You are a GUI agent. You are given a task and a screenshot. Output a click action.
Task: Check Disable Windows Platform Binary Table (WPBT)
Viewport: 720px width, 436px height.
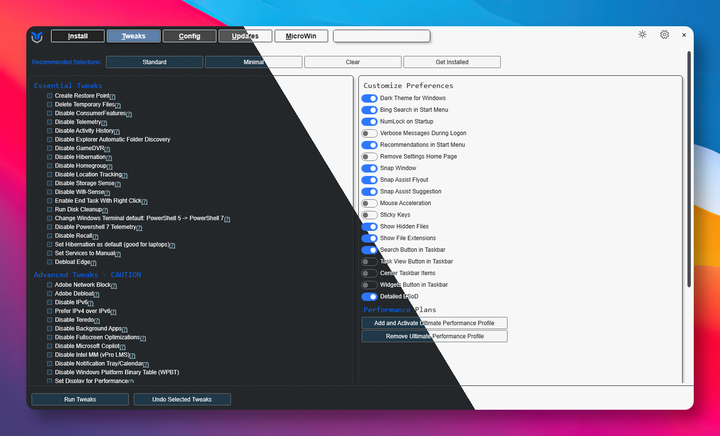tap(49, 372)
